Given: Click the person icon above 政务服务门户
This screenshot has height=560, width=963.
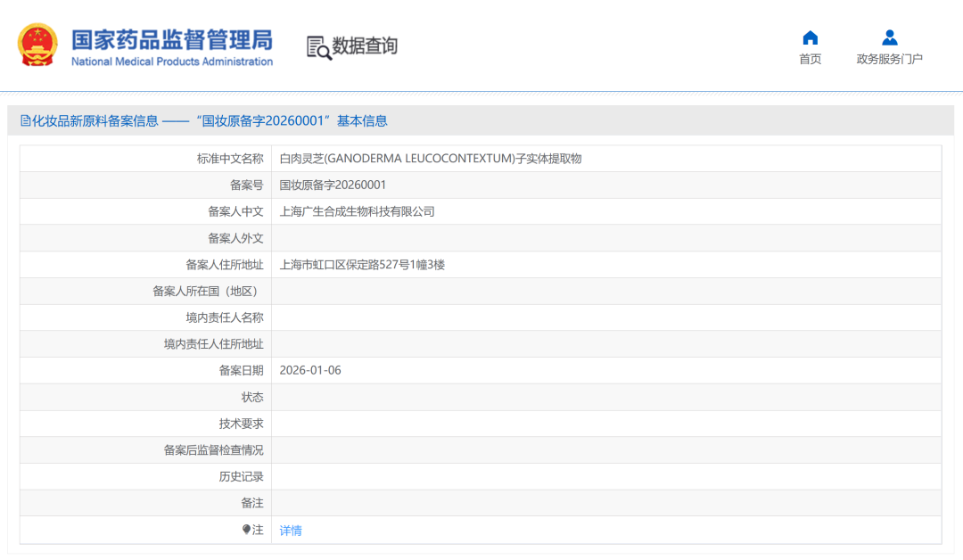Looking at the screenshot, I should pos(889,37).
